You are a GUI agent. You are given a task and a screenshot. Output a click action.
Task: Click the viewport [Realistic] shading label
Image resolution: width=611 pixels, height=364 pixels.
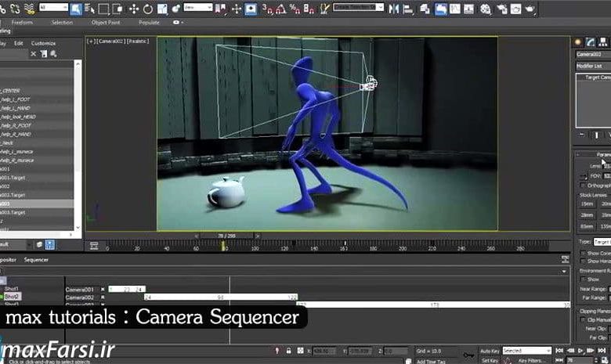(138, 41)
